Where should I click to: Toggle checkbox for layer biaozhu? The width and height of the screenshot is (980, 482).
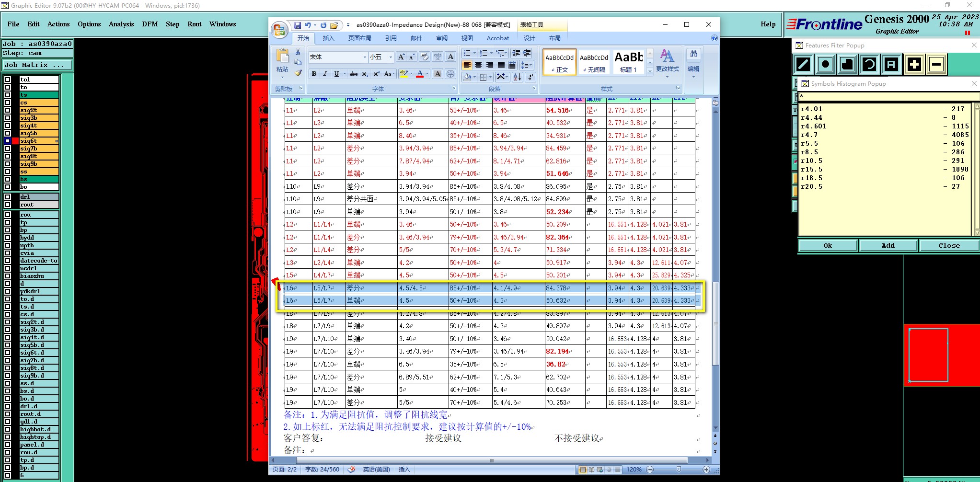[8, 276]
